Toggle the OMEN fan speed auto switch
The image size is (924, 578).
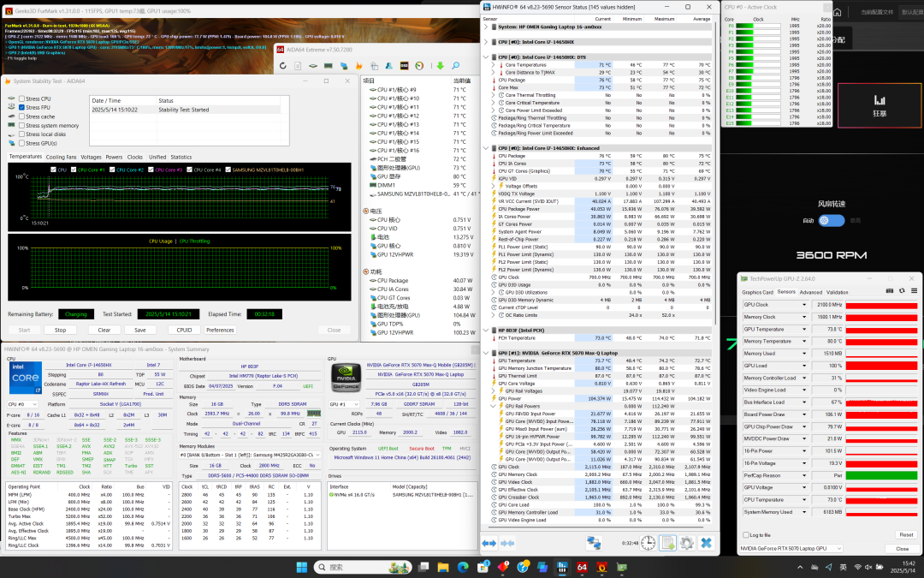click(x=832, y=220)
